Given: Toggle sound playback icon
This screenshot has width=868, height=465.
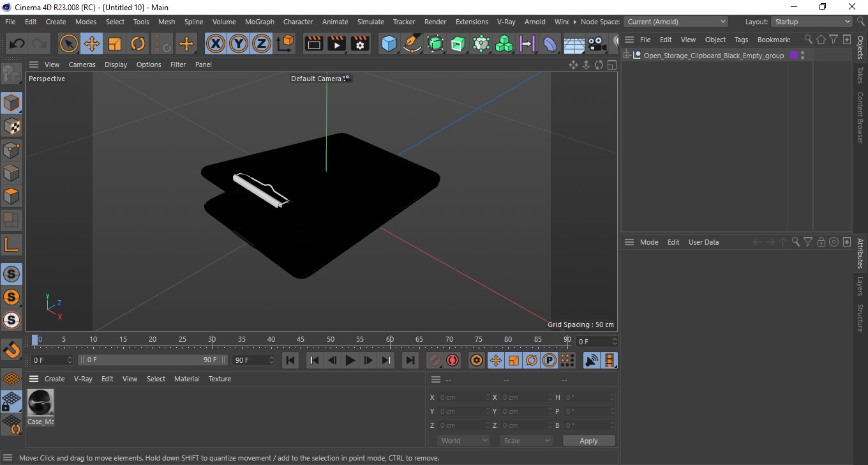Looking at the screenshot, I should [x=592, y=360].
